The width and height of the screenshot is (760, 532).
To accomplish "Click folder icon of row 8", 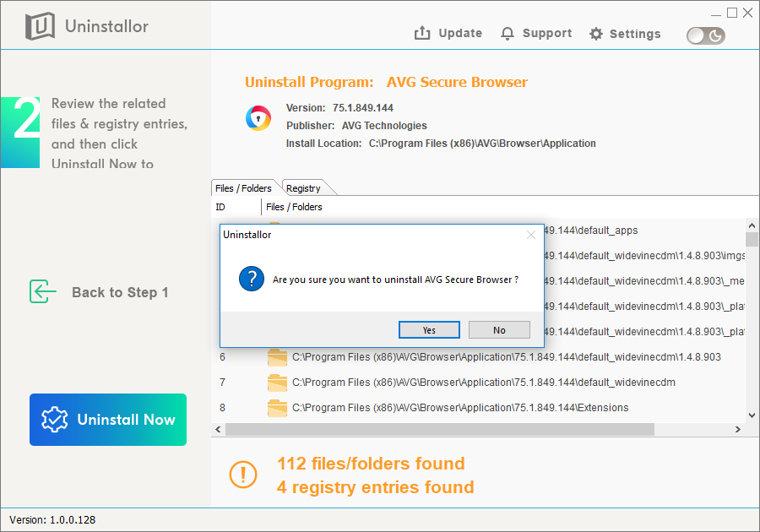I will 277,408.
